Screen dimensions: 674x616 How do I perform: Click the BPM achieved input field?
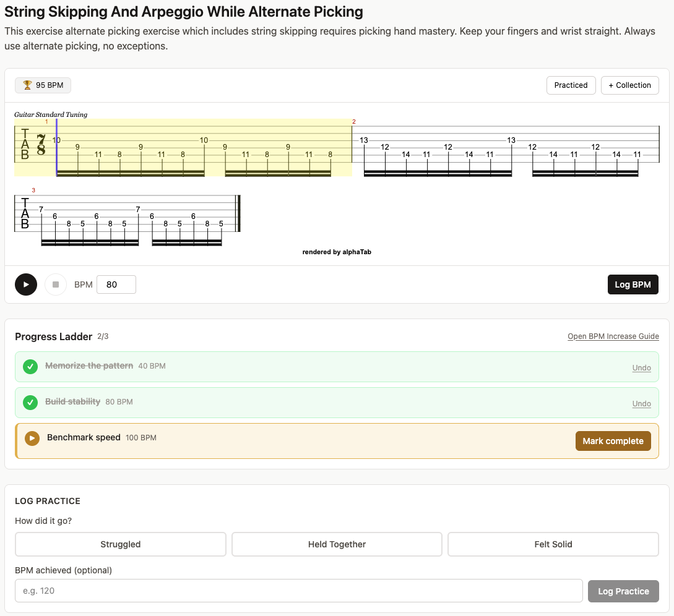point(300,591)
